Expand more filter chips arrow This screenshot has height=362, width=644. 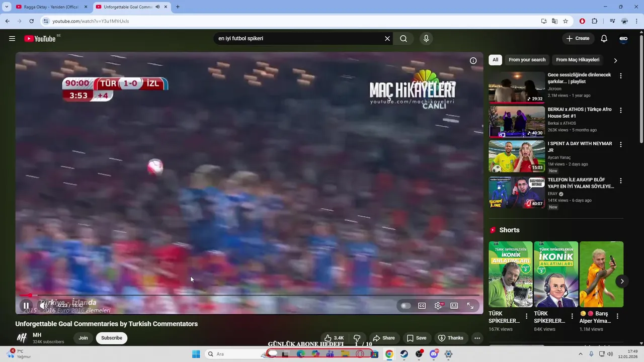(x=615, y=60)
